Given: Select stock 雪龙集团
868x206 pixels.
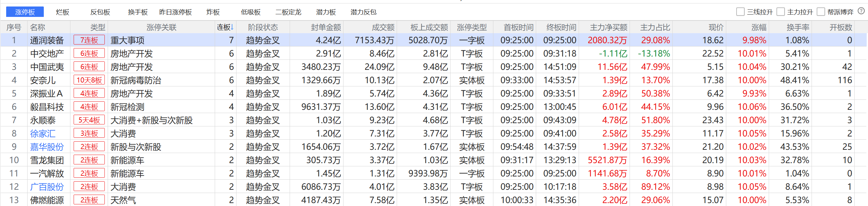Looking at the screenshot, I should [x=47, y=160].
